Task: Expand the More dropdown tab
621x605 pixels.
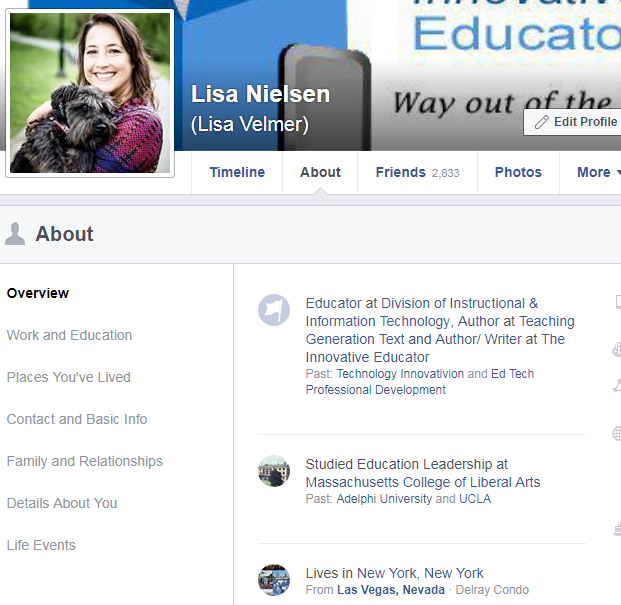Action: [x=593, y=172]
